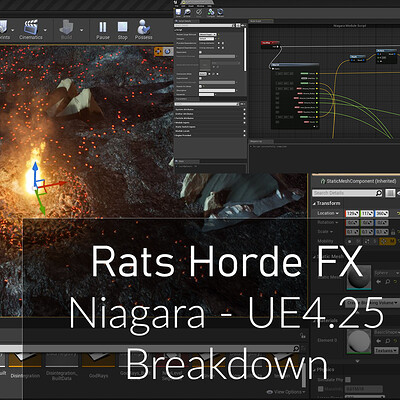The height and width of the screenshot is (400, 400).
Task: Browse to Element 0 material magnifier icon
Action: tap(388, 341)
